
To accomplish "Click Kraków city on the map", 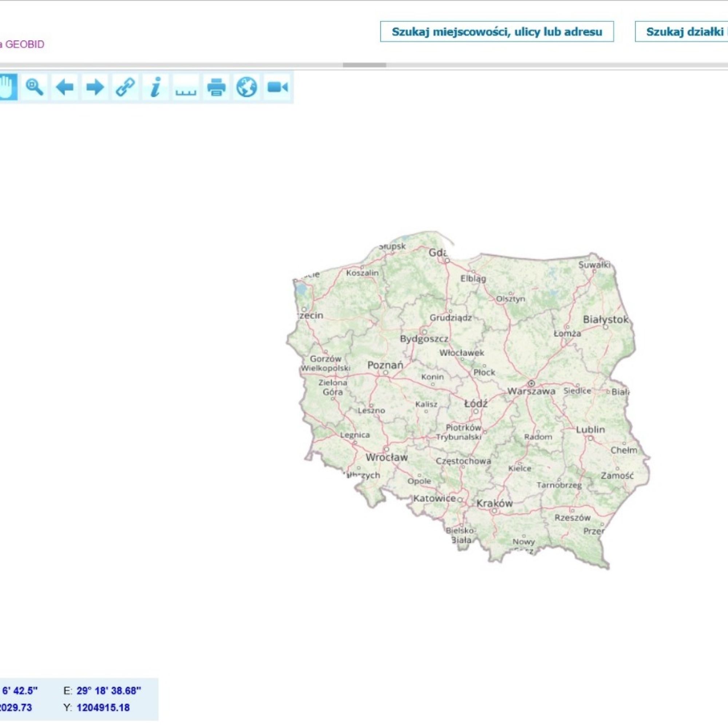I will click(494, 503).
